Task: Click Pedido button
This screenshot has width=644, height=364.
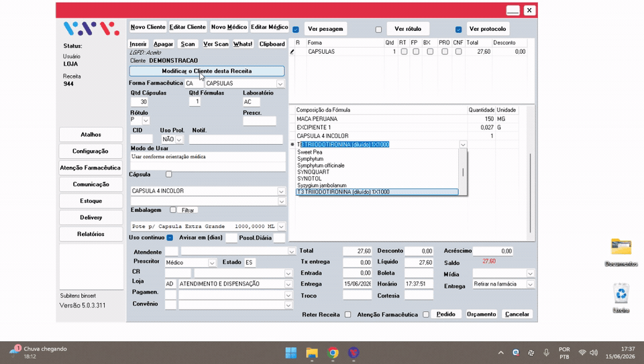Action: [x=445, y=314]
